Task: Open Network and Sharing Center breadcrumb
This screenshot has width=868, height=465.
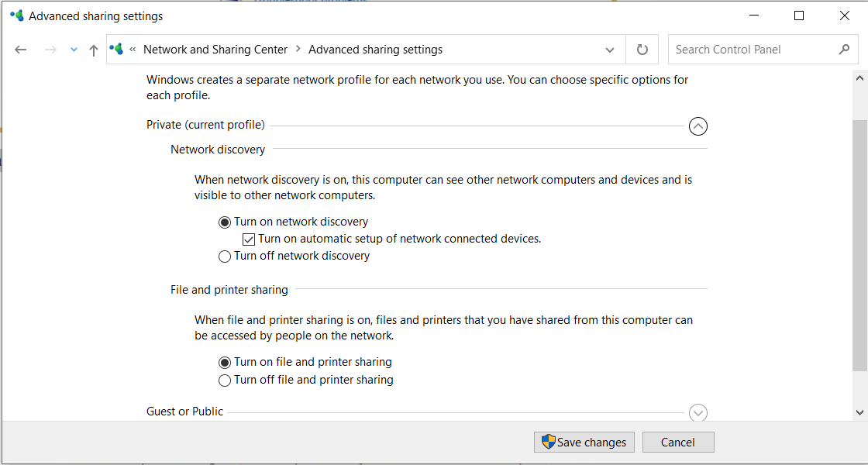Action: coord(215,50)
